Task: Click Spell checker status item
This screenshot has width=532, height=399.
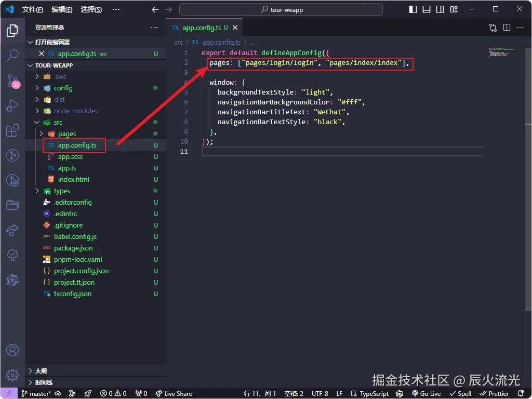Action: pos(461,394)
